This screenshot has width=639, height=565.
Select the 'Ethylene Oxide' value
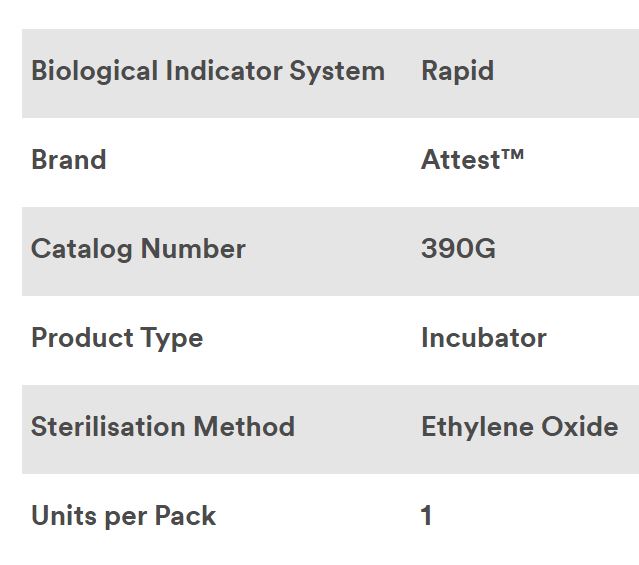[519, 427]
